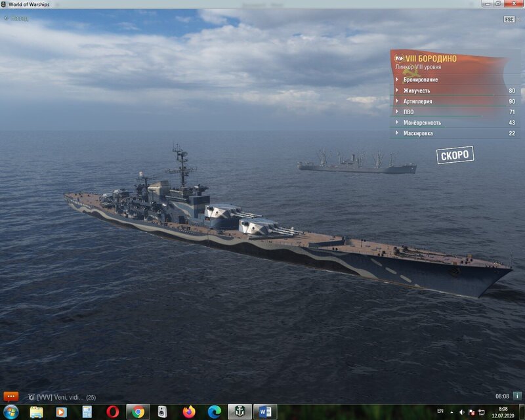Viewport: 525px width, 420px height.
Task: Show hidden tray icons arrow
Action: 451,412
